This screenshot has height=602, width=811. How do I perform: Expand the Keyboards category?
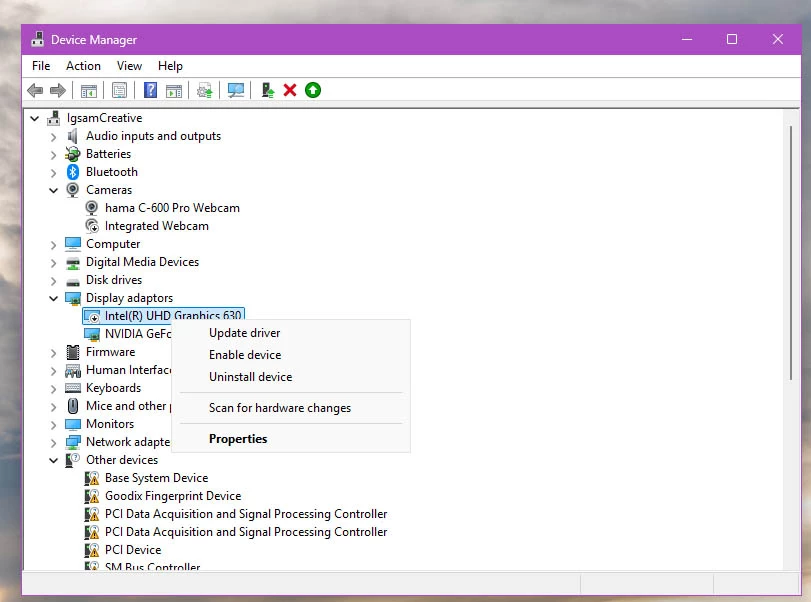pyautogui.click(x=53, y=389)
